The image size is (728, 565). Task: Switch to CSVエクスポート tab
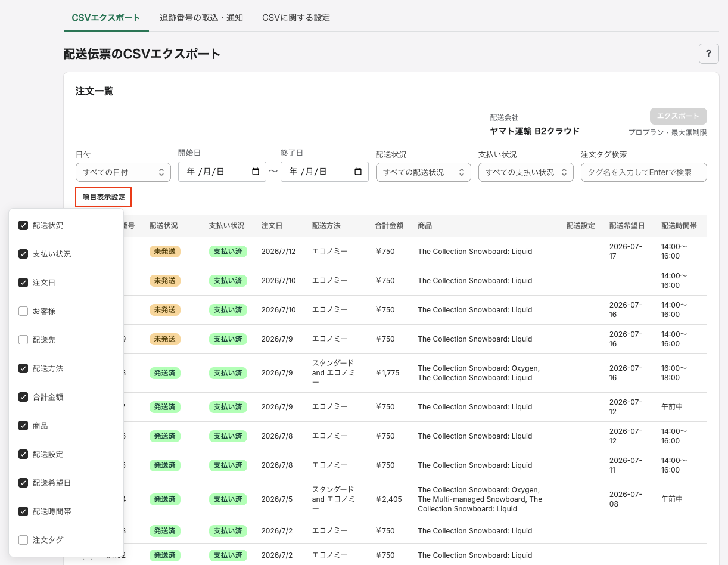pos(106,18)
